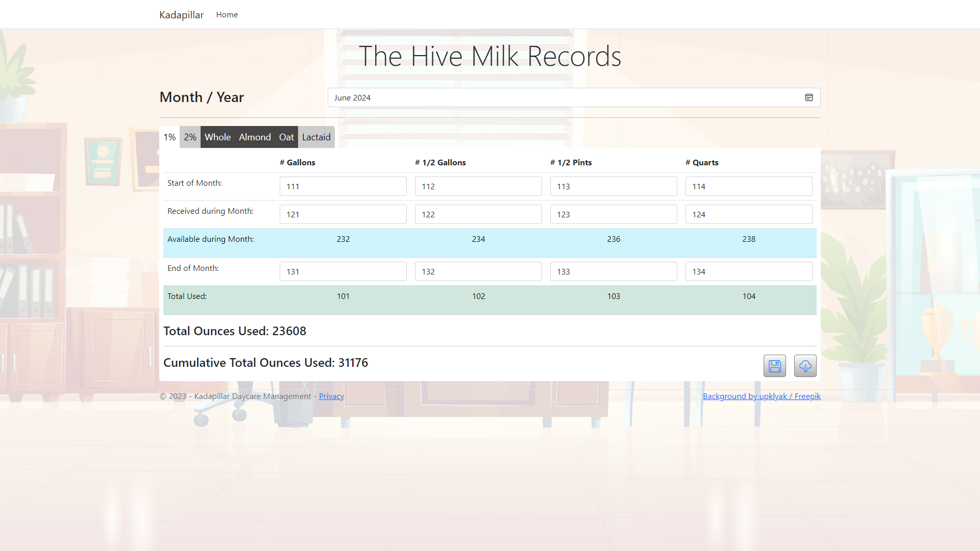980x551 pixels.
Task: Open the calendar picker icon
Action: pos(808,97)
